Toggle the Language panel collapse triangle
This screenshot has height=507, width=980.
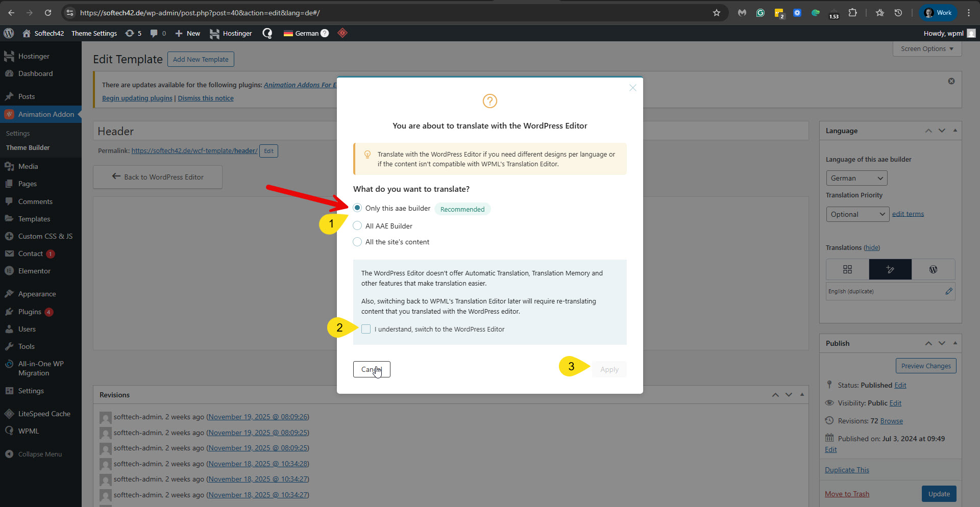955,131
